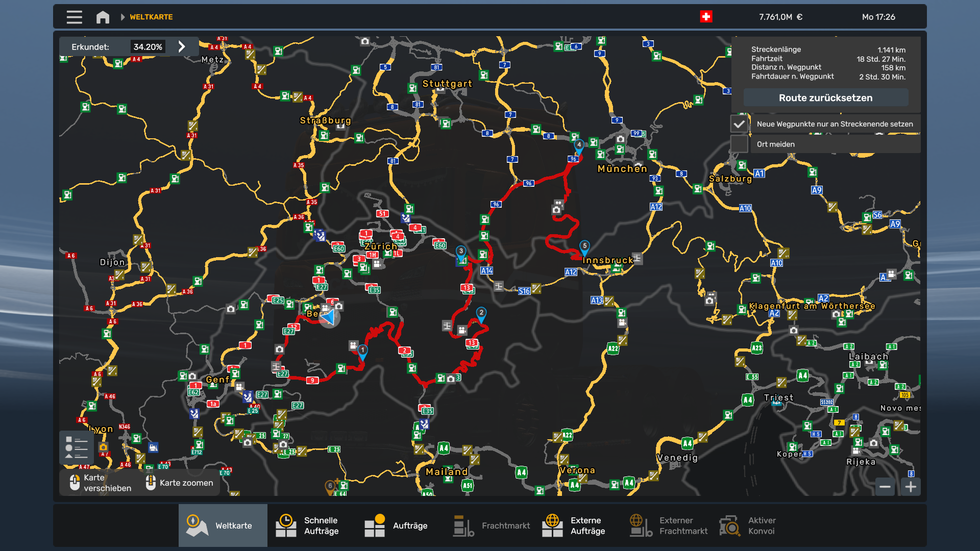
Task: Click the Triest city label
Action: [779, 397]
